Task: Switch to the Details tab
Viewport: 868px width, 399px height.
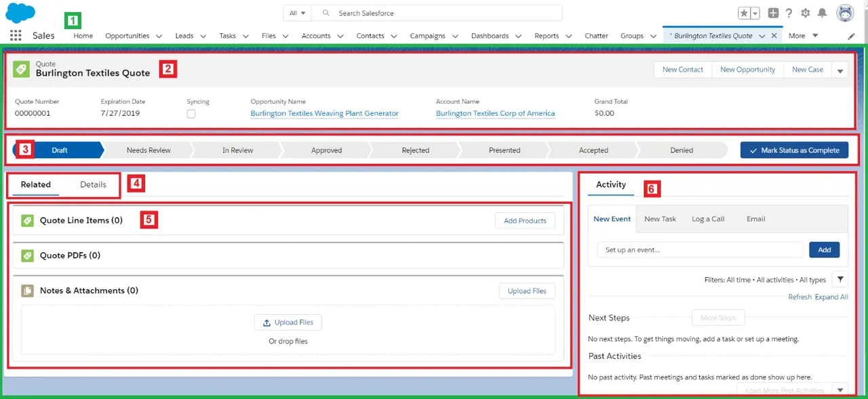Action: [93, 184]
